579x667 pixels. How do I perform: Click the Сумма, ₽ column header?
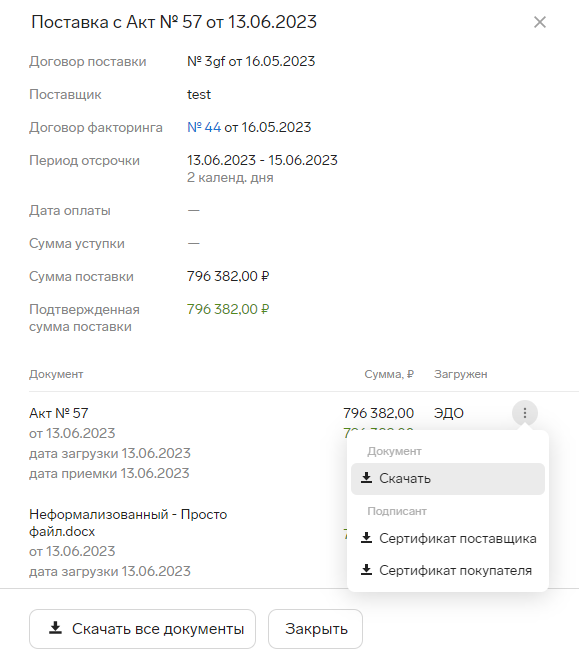(x=389, y=374)
